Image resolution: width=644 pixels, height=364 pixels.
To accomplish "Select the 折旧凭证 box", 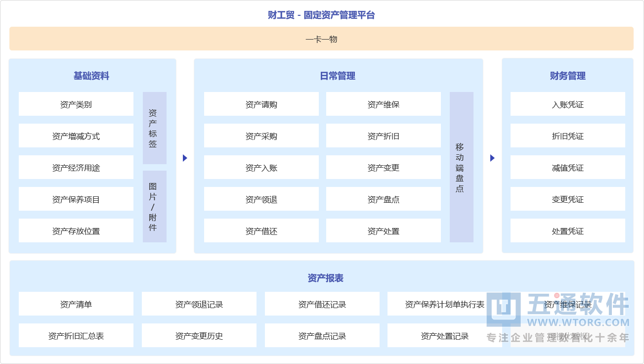I will pyautogui.click(x=568, y=136).
